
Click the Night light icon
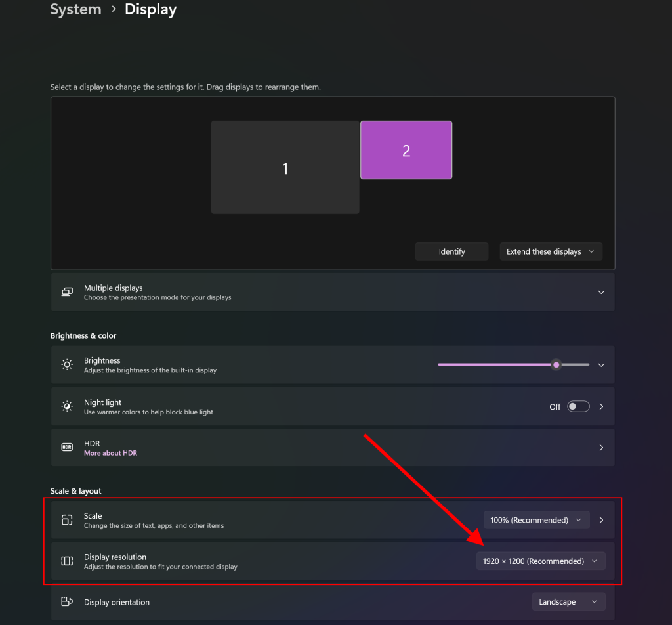[x=67, y=406]
